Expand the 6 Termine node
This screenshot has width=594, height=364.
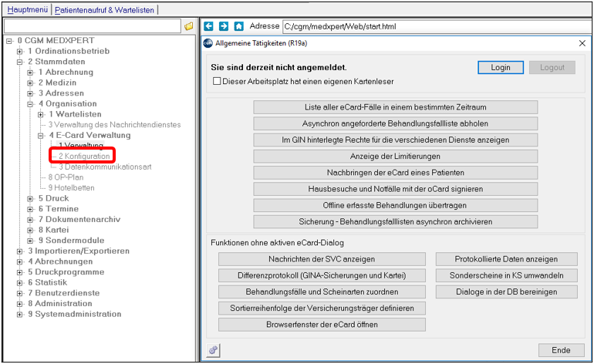click(30, 209)
